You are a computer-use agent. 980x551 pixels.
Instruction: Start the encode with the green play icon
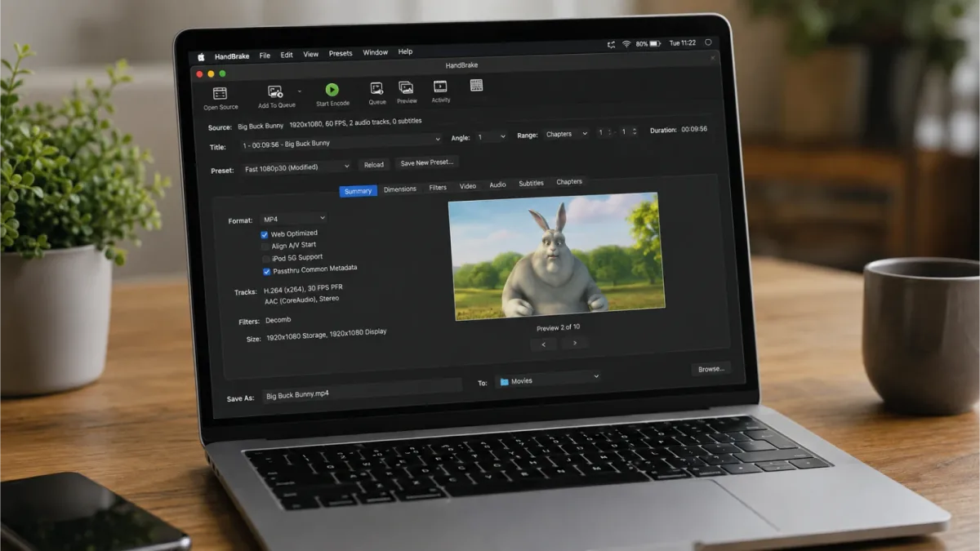(332, 90)
